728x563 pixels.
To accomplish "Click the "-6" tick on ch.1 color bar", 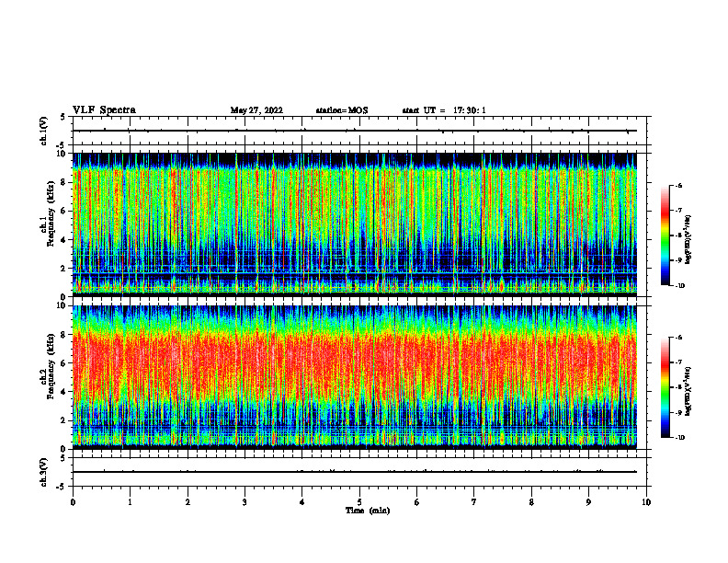I will point(678,186).
